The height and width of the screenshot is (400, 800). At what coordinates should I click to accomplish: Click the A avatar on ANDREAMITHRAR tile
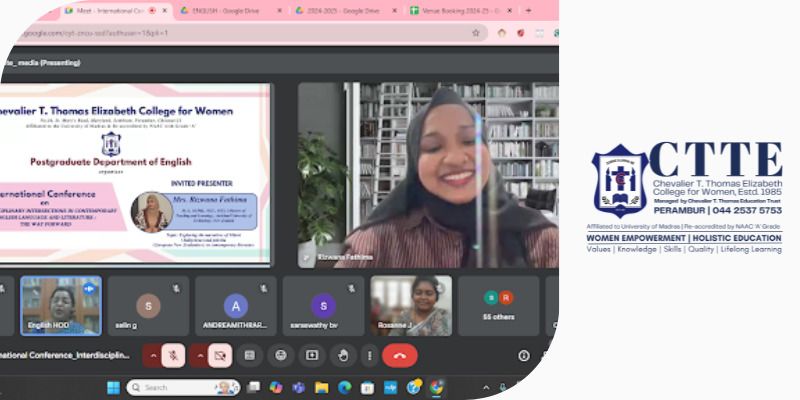[236, 306]
